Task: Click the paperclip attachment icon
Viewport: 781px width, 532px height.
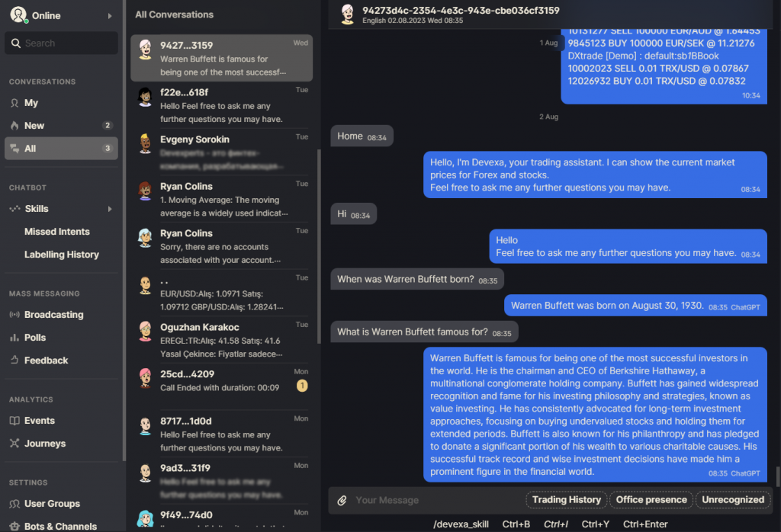Action: (x=342, y=500)
